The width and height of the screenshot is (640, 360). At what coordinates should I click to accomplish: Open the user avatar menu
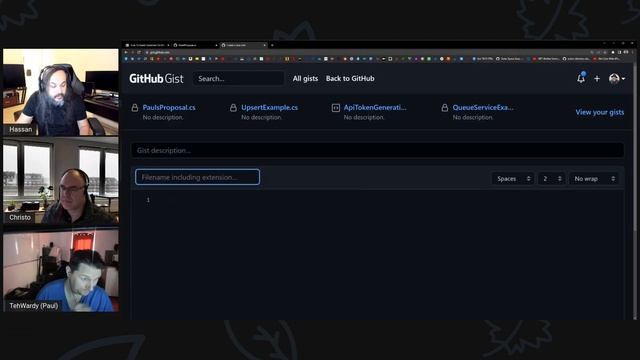tap(616, 78)
